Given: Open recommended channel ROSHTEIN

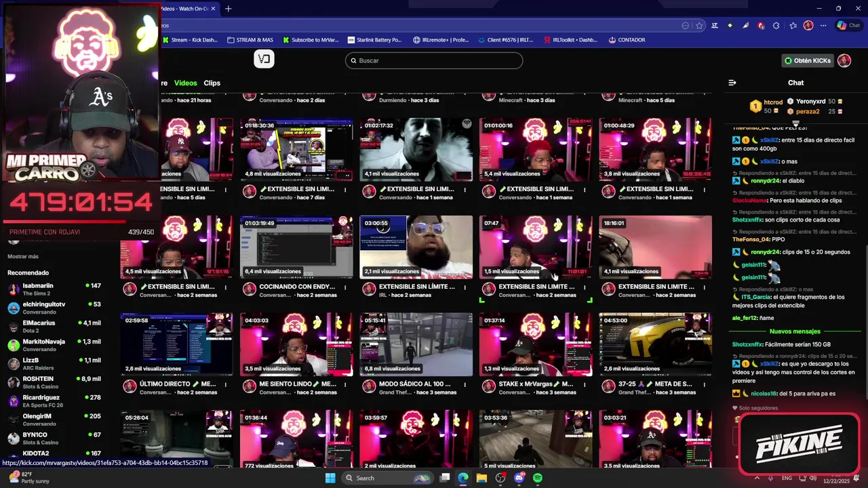Looking at the screenshot, I should coord(54,382).
